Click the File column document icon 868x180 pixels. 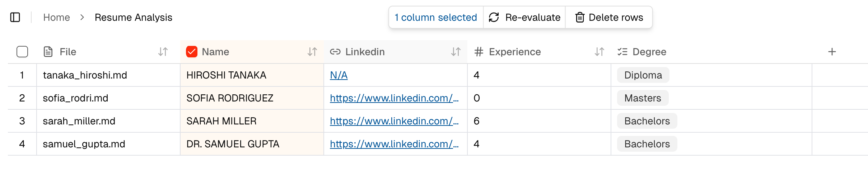click(48, 52)
